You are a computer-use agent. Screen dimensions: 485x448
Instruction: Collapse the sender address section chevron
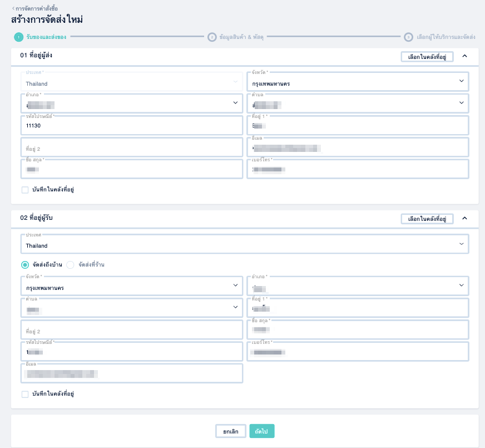click(464, 56)
